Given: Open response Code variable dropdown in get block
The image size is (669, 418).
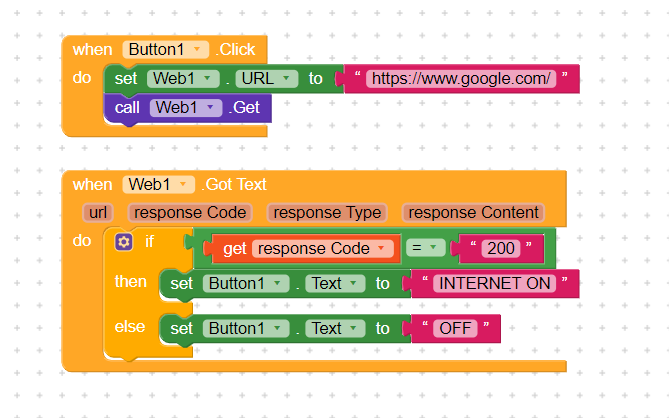Looking at the screenshot, I should tap(323, 248).
